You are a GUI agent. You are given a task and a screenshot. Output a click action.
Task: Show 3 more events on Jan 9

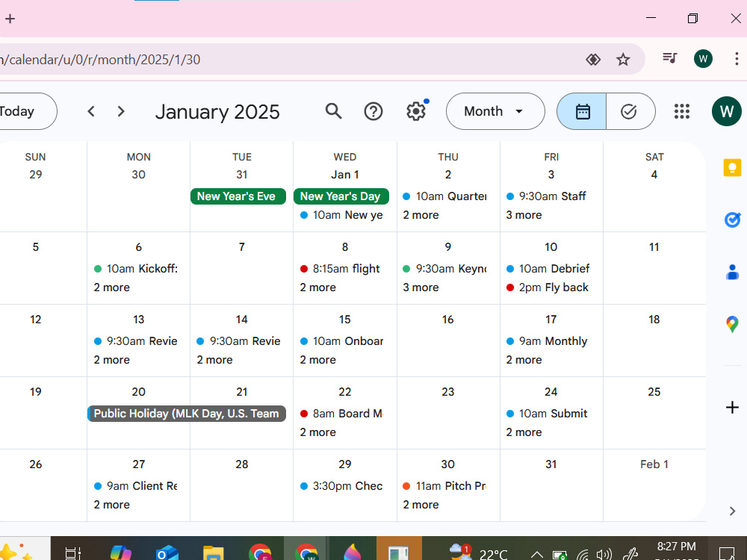421,287
